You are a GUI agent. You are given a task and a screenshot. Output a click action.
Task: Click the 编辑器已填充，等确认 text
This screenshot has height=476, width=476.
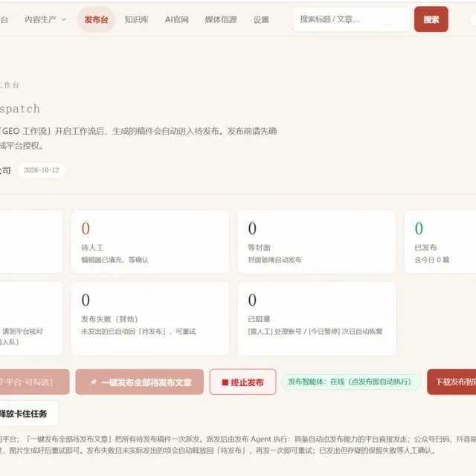point(115,260)
